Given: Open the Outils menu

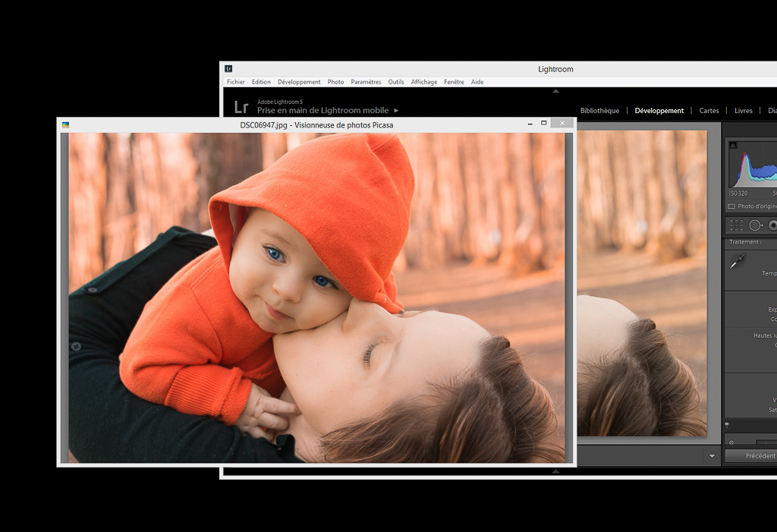Looking at the screenshot, I should tap(396, 82).
